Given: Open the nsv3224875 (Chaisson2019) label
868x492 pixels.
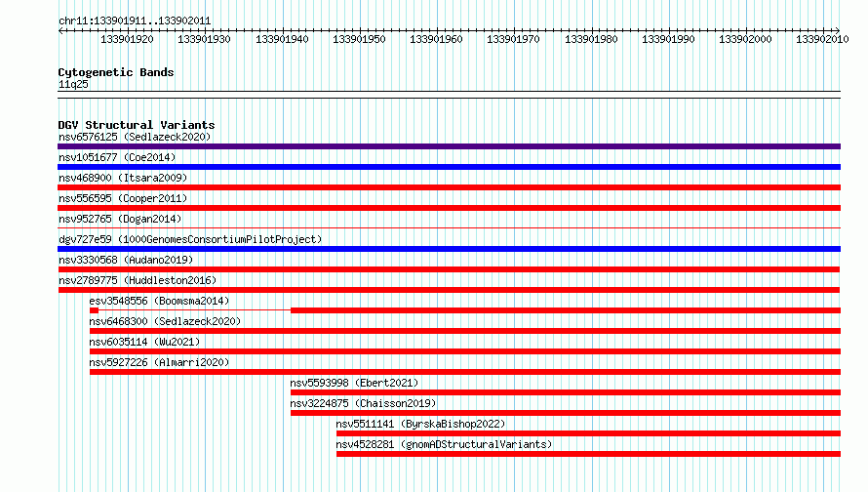Looking at the screenshot, I should (x=363, y=403).
